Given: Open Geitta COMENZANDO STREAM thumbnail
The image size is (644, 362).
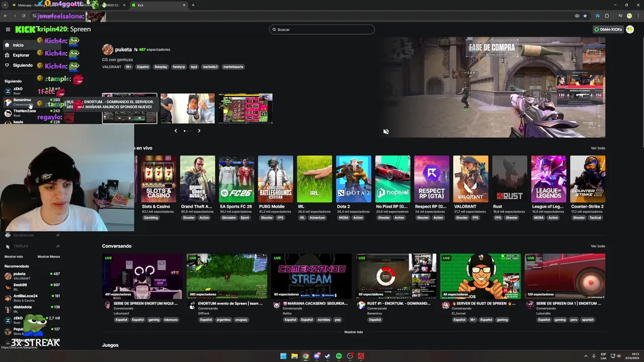Looking at the screenshot, I should tap(311, 277).
